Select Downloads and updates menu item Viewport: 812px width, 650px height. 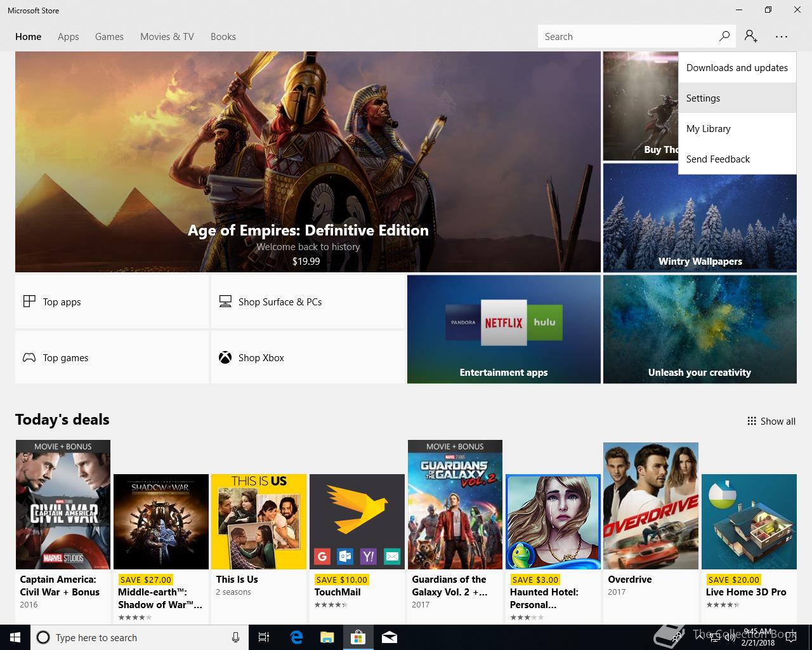pos(737,67)
